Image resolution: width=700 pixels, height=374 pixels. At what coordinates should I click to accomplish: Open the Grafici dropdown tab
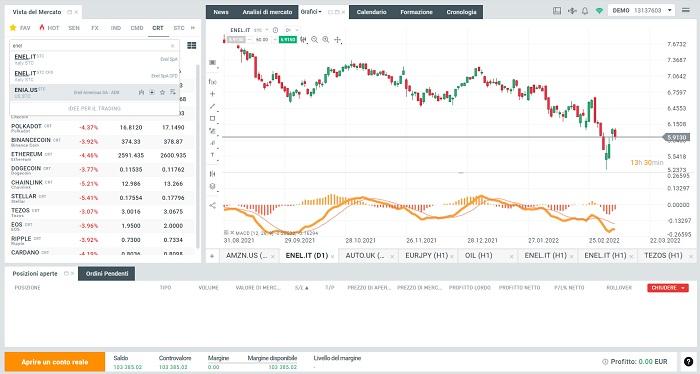click(x=311, y=12)
